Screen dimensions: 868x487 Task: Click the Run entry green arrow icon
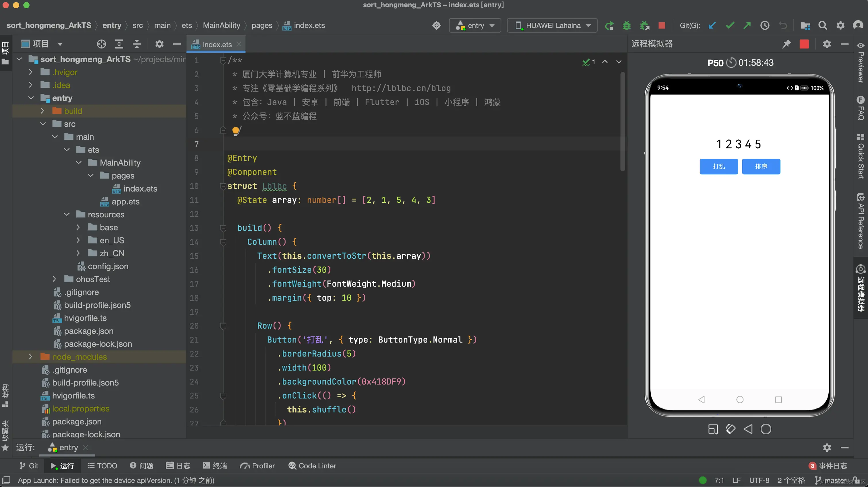(609, 26)
